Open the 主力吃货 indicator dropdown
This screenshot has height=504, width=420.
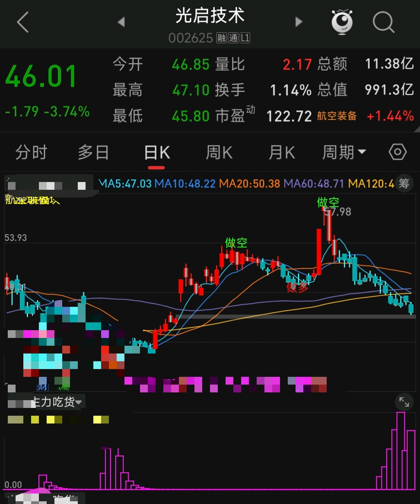tap(58, 402)
